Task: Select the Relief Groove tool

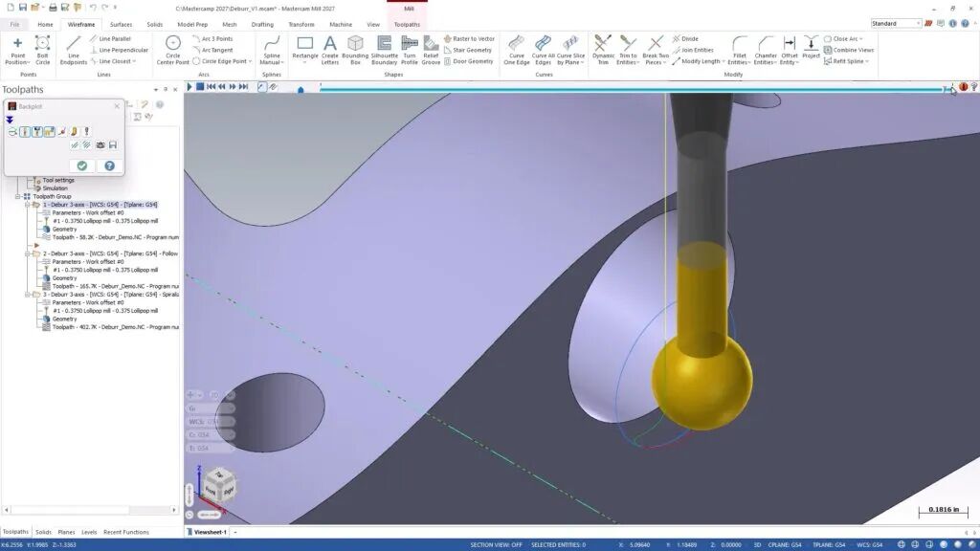Action: (x=431, y=50)
